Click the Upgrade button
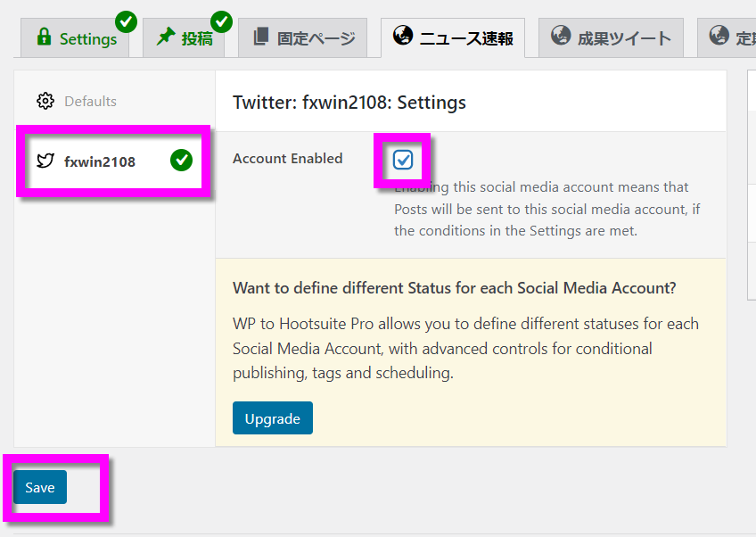The image size is (756, 537). click(273, 417)
